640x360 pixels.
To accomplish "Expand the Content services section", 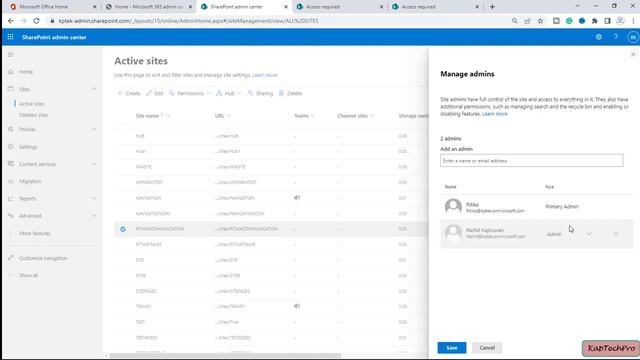I will [x=94, y=164].
